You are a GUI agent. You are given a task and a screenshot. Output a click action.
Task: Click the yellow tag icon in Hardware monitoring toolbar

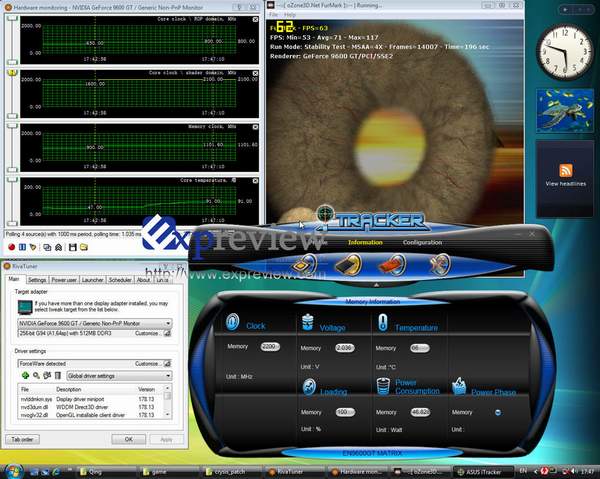click(x=33, y=247)
